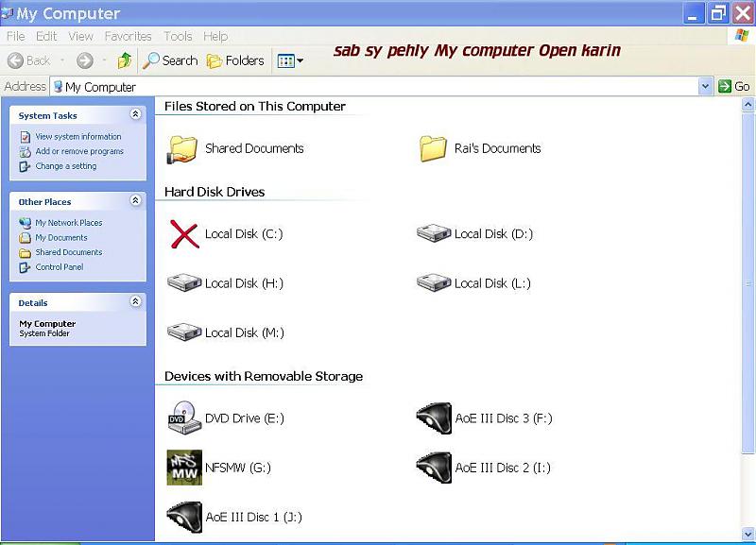756x545 pixels.
Task: Select Local Disk (C:) red X icon
Action: [x=184, y=234]
